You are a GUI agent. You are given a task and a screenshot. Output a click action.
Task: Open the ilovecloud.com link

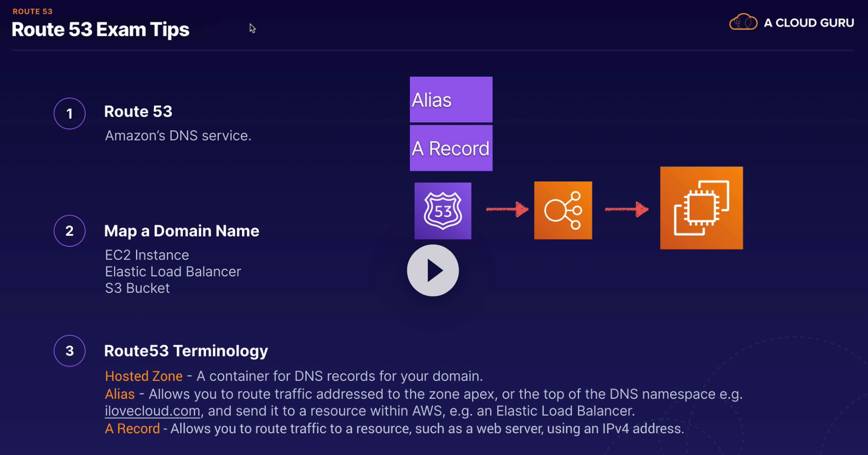coord(152,411)
